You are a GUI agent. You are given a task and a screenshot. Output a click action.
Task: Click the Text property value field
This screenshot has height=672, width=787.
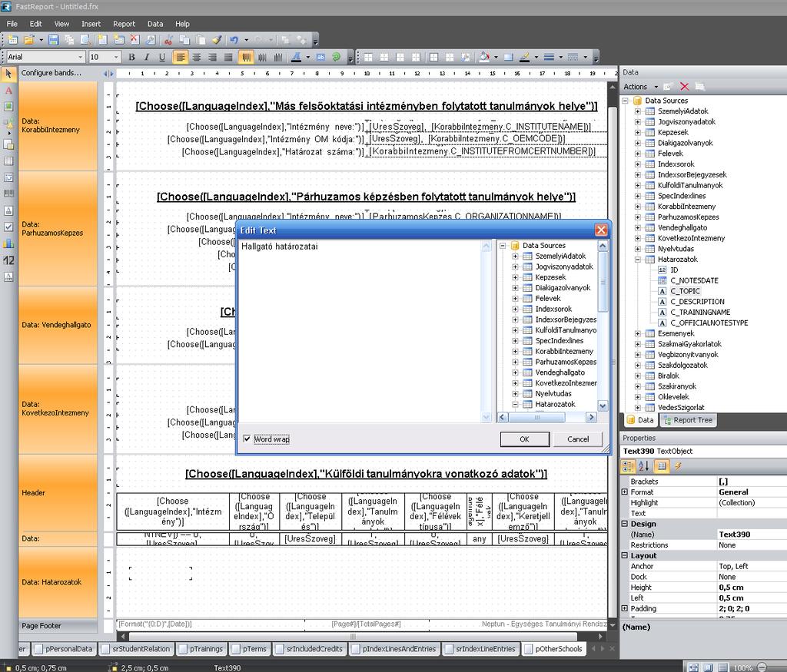752,513
